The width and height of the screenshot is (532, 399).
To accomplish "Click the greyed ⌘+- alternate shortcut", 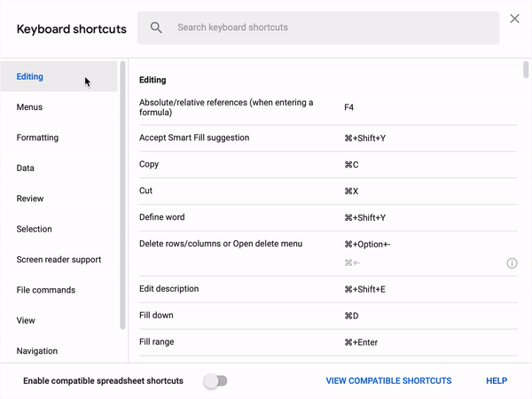I will (x=352, y=262).
